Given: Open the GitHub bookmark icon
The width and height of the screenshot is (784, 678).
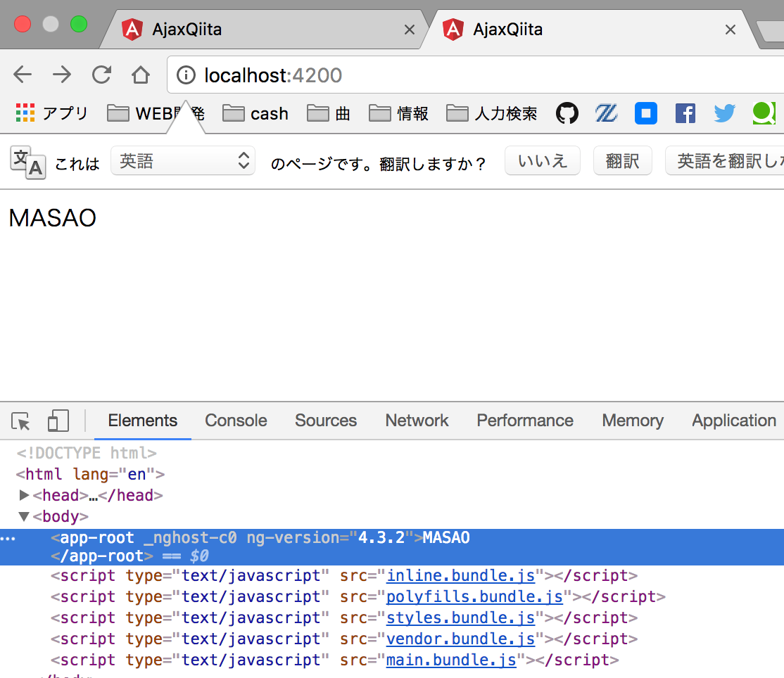Looking at the screenshot, I should tap(567, 113).
